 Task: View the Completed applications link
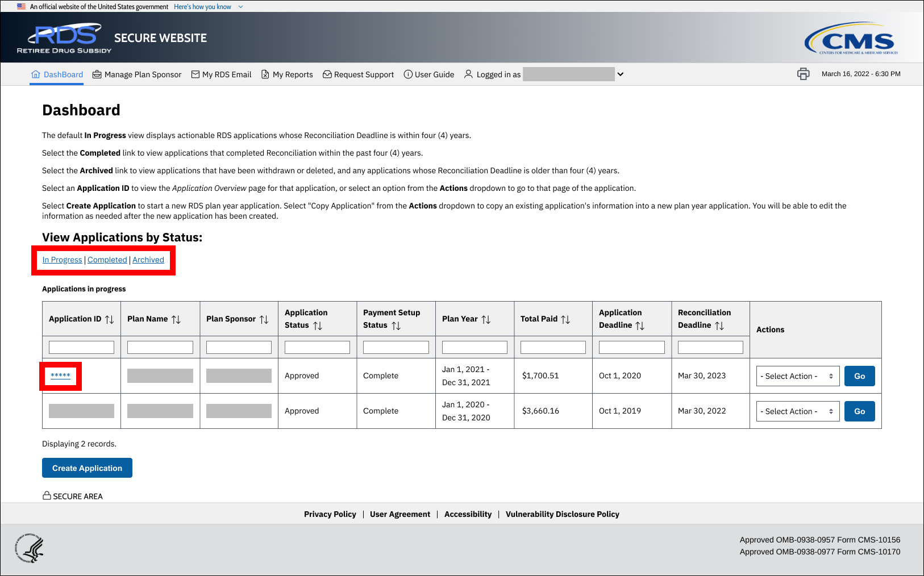point(107,260)
